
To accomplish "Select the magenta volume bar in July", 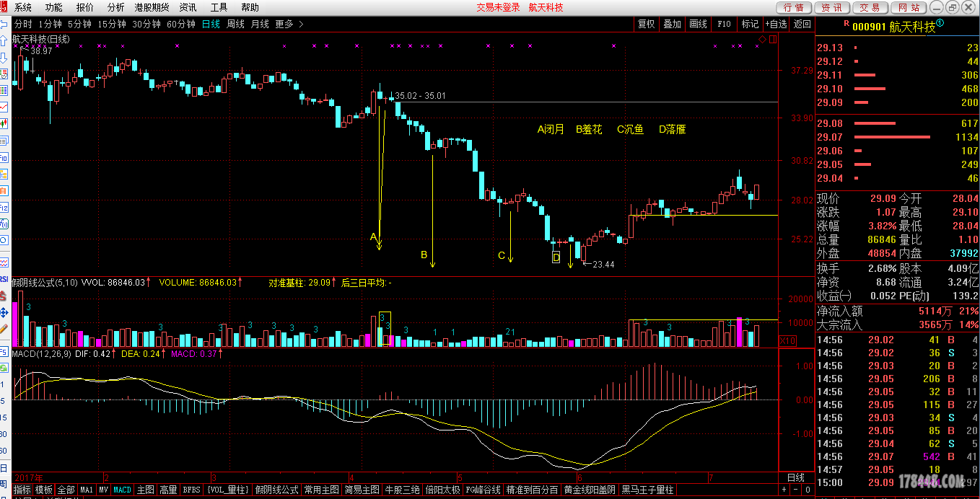I will (x=739, y=332).
